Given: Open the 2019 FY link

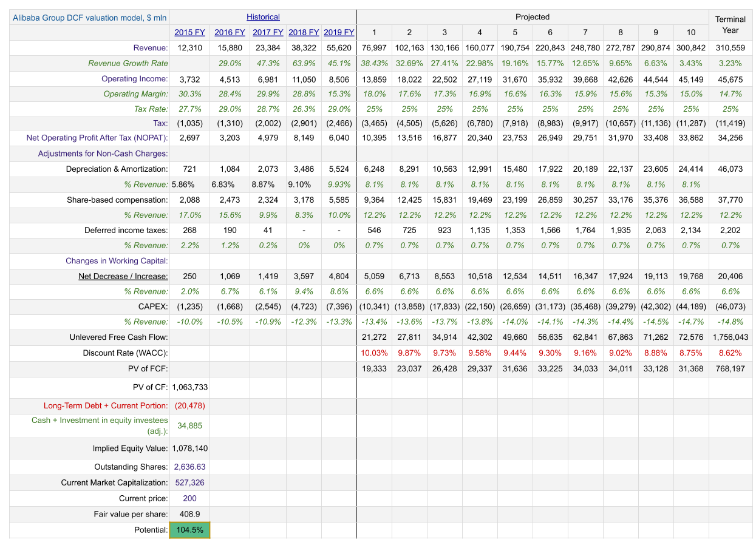Looking at the screenshot, I should tap(339, 32).
